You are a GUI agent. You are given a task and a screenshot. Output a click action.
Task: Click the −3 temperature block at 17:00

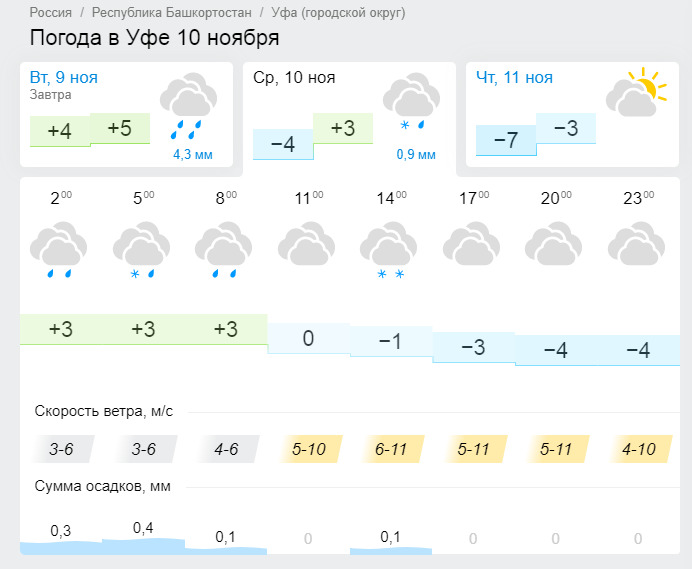pos(474,347)
